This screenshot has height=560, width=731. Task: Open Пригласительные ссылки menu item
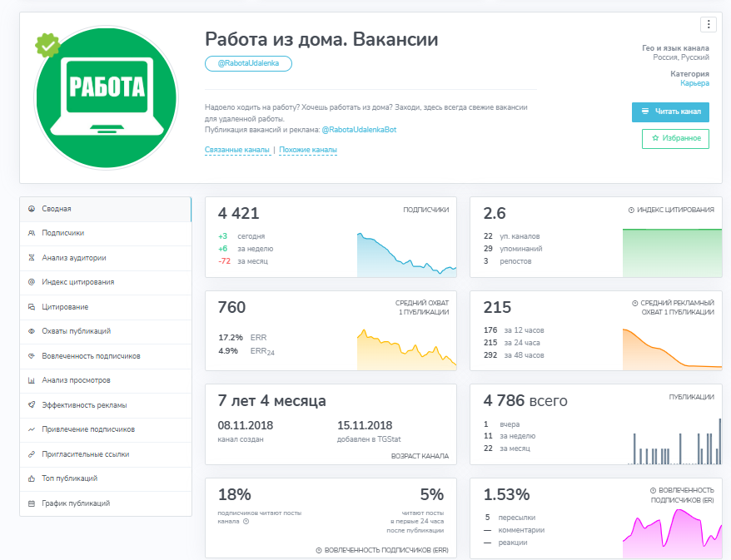[x=106, y=454]
